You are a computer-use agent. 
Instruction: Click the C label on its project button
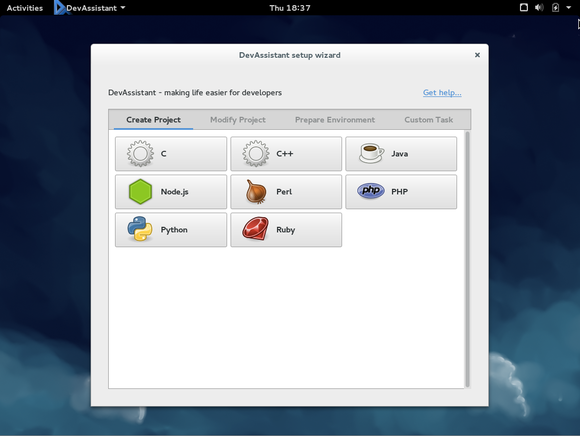163,154
